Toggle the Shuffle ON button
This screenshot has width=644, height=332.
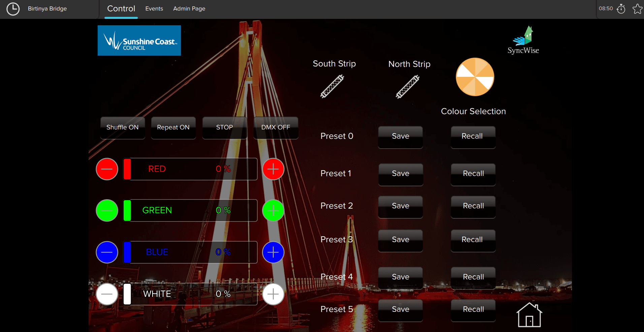click(x=123, y=127)
